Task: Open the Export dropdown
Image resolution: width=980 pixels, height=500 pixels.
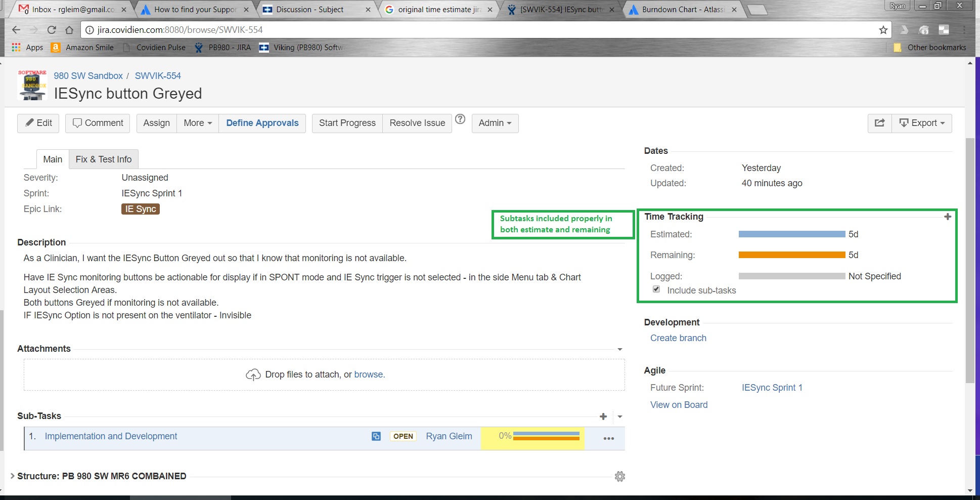Action: 922,123
